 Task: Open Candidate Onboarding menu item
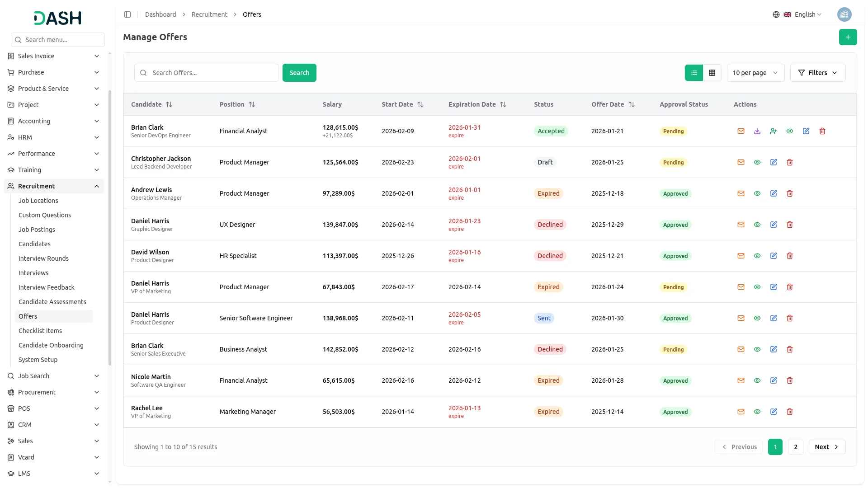(51, 345)
